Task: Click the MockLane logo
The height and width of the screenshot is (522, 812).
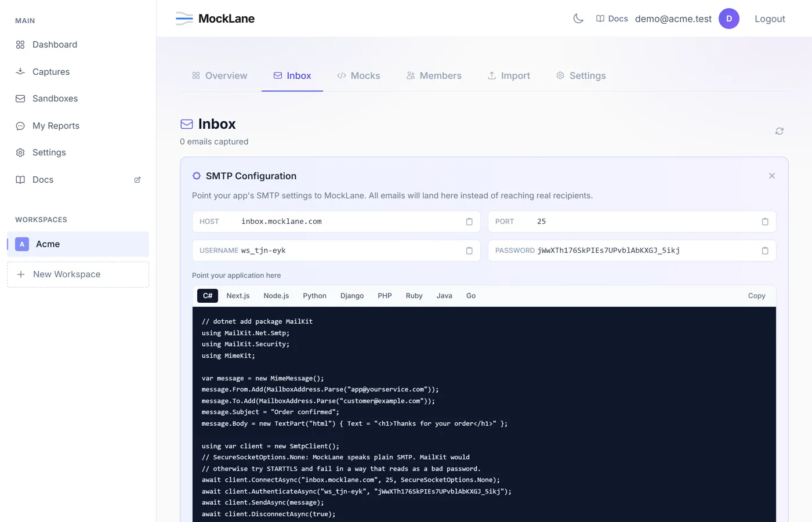Action: coord(215,19)
